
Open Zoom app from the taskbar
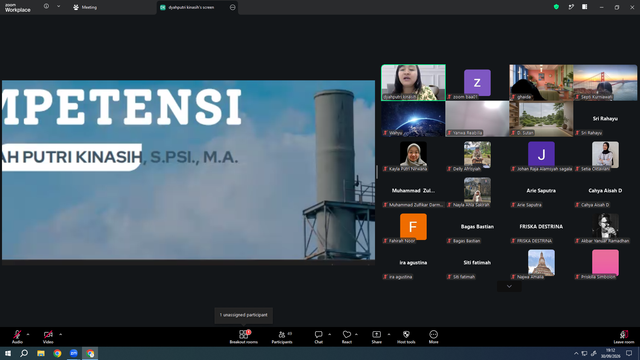74,353
